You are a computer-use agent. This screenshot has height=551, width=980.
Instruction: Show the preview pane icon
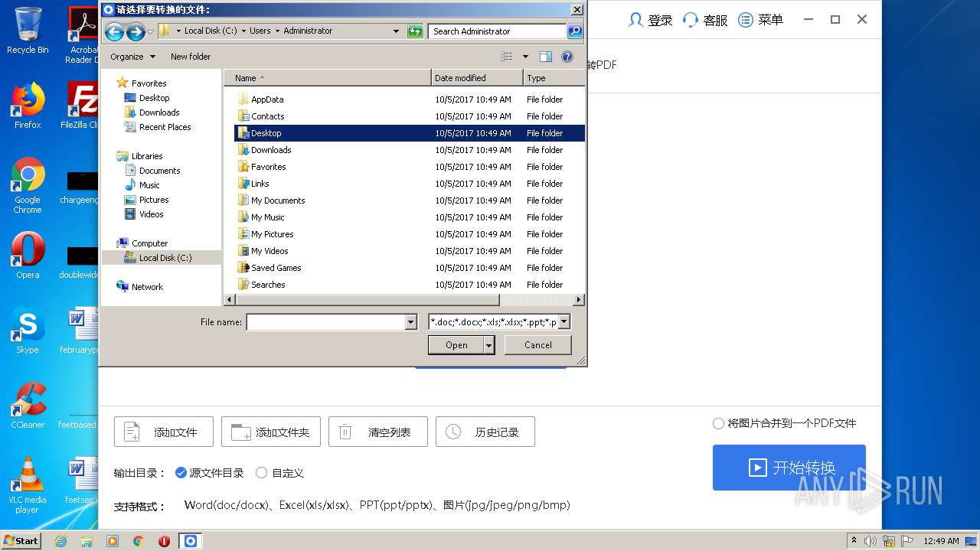click(546, 57)
